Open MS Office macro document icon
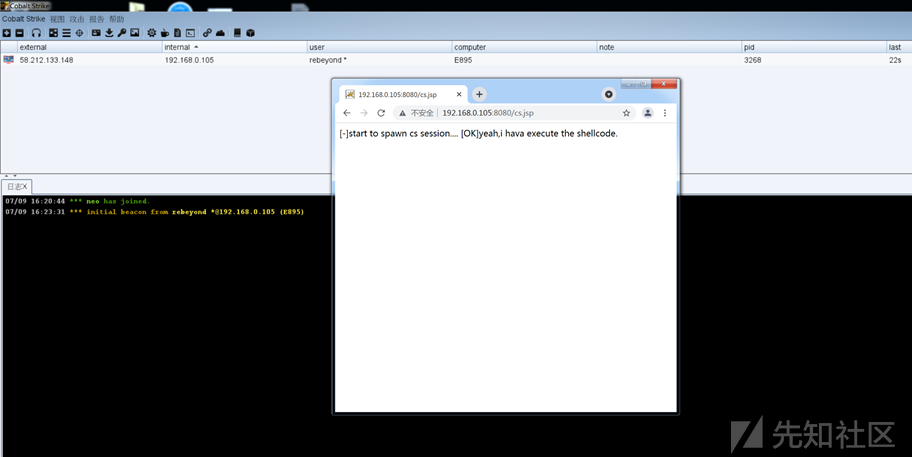This screenshot has height=457, width=912. [177, 33]
